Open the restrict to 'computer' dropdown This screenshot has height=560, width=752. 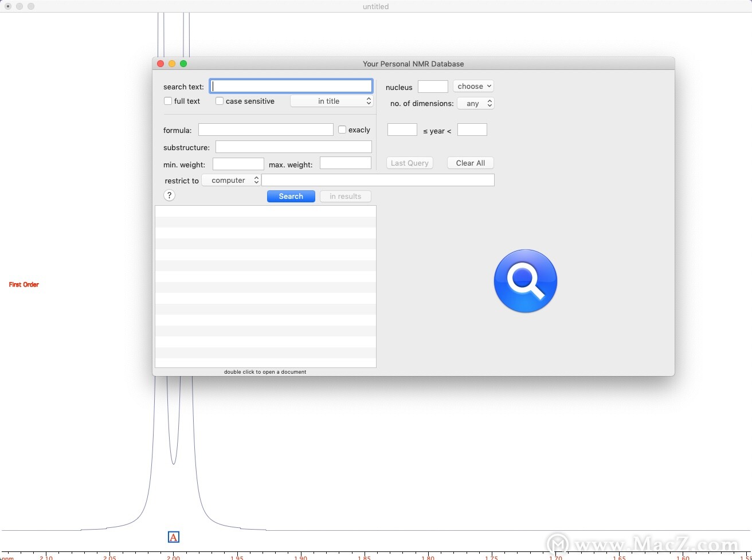[232, 180]
